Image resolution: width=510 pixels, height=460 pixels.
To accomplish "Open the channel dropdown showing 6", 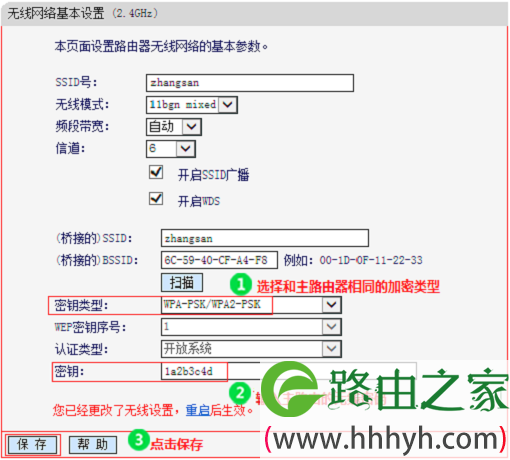I will (171, 149).
